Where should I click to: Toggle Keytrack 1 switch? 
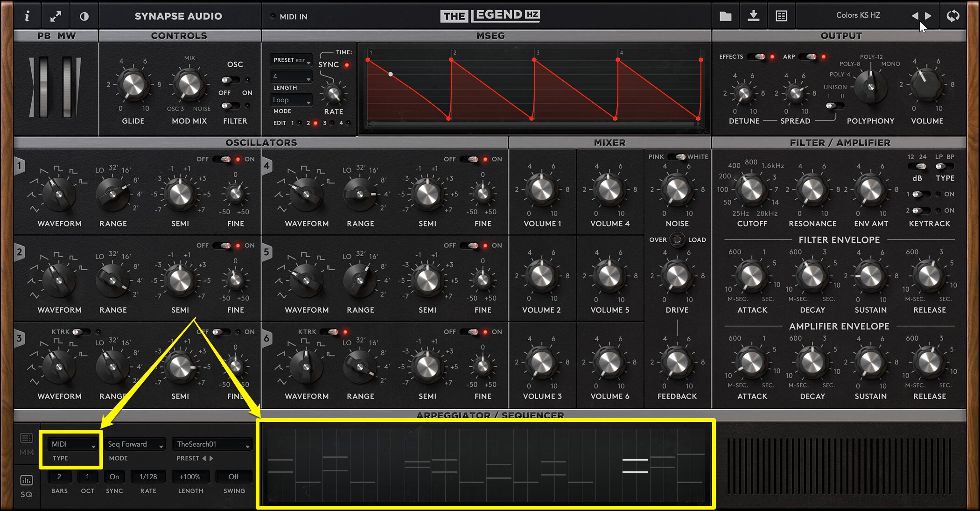(921, 194)
